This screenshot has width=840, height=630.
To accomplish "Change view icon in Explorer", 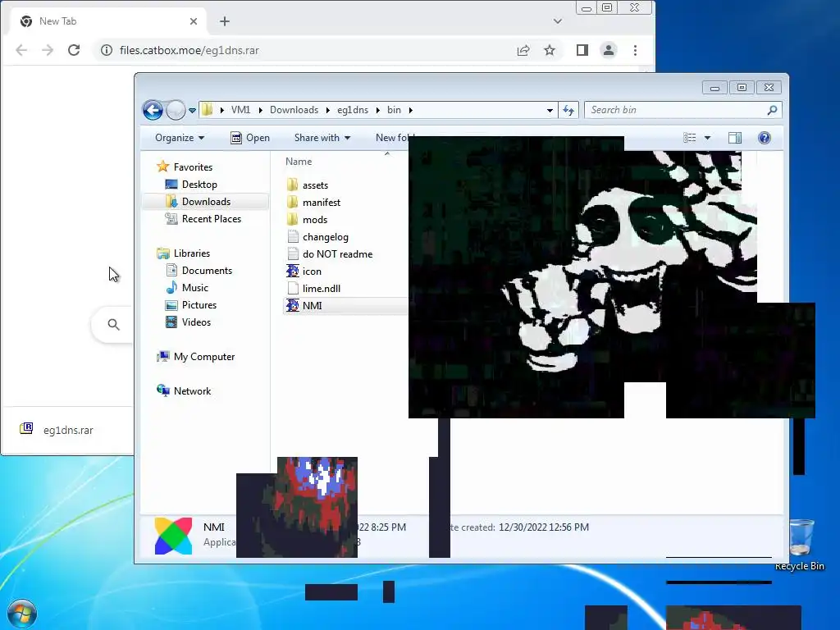I will click(689, 138).
